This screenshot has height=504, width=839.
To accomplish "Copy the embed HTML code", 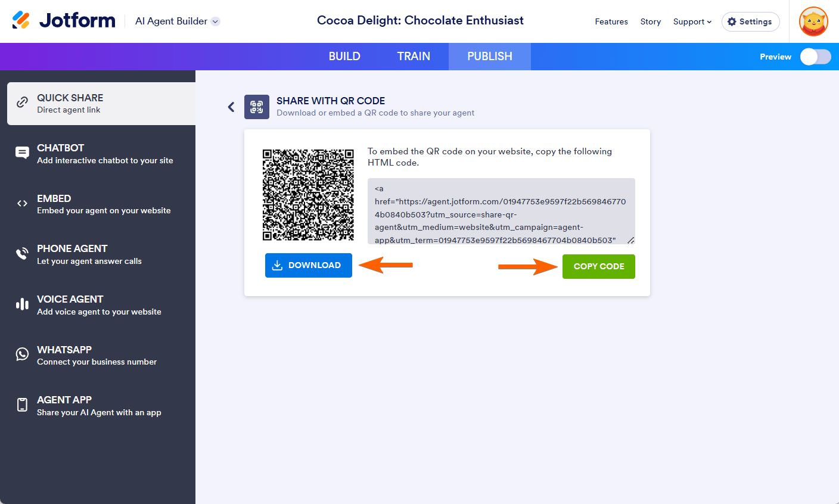I will 599,266.
